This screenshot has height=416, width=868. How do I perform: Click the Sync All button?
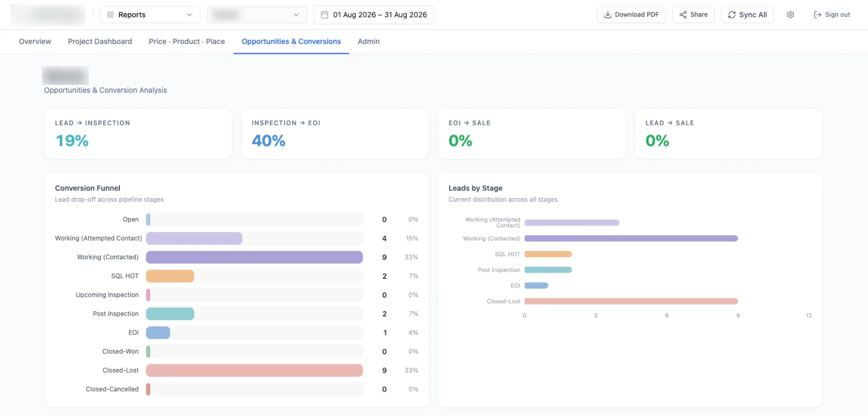[747, 15]
